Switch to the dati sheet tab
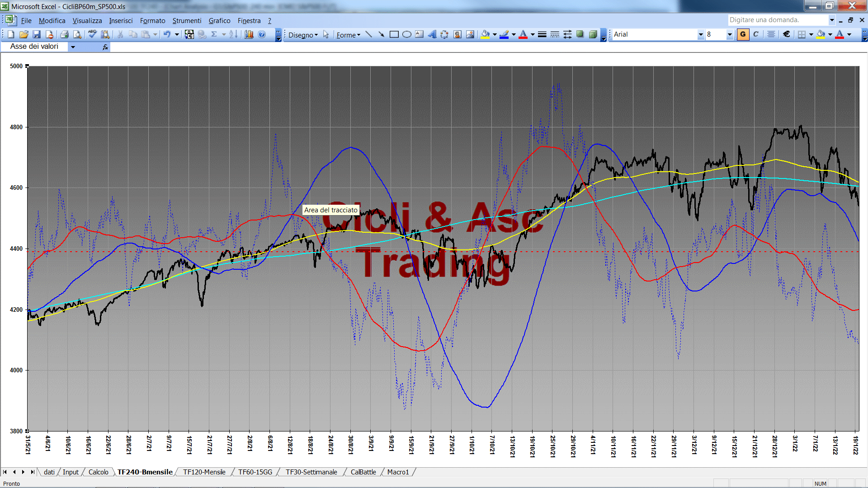 pyautogui.click(x=49, y=472)
